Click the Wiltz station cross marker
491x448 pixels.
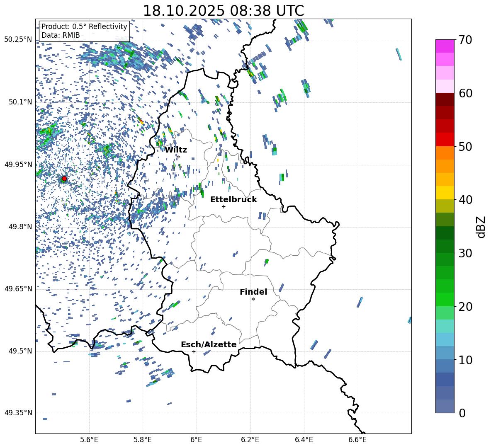pos(178,157)
